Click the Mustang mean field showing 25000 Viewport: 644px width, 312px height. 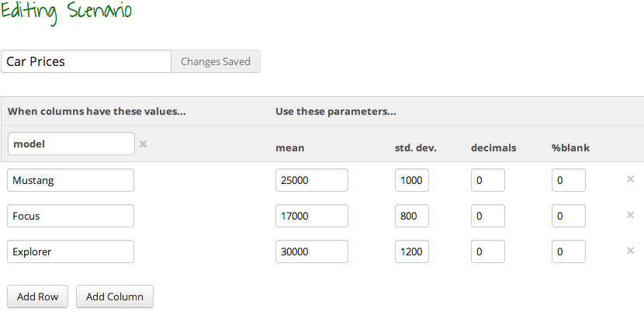311,180
